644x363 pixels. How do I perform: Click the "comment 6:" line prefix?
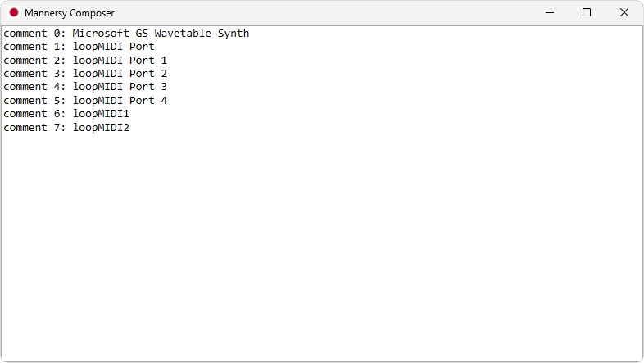(34, 114)
